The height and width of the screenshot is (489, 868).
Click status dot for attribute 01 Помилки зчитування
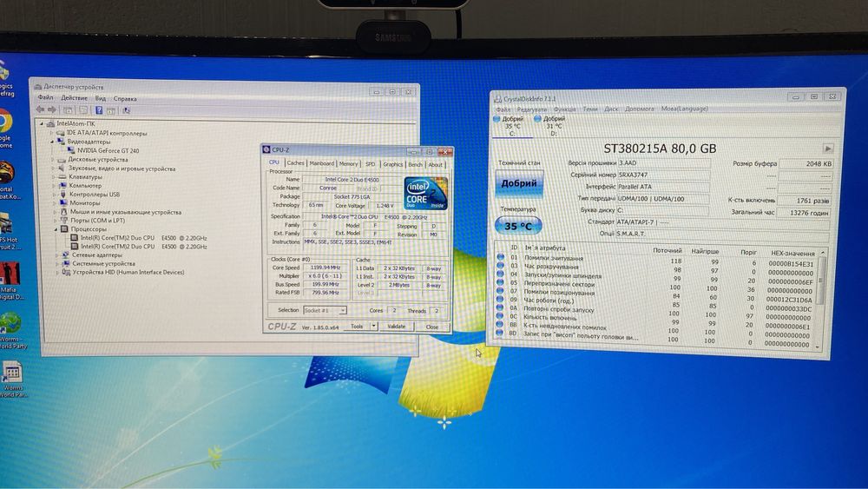point(501,257)
